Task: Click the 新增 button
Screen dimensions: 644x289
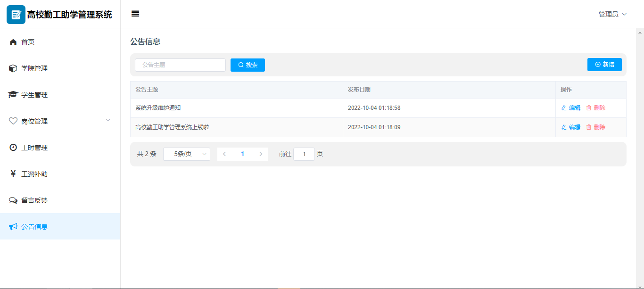Action: tap(604, 65)
